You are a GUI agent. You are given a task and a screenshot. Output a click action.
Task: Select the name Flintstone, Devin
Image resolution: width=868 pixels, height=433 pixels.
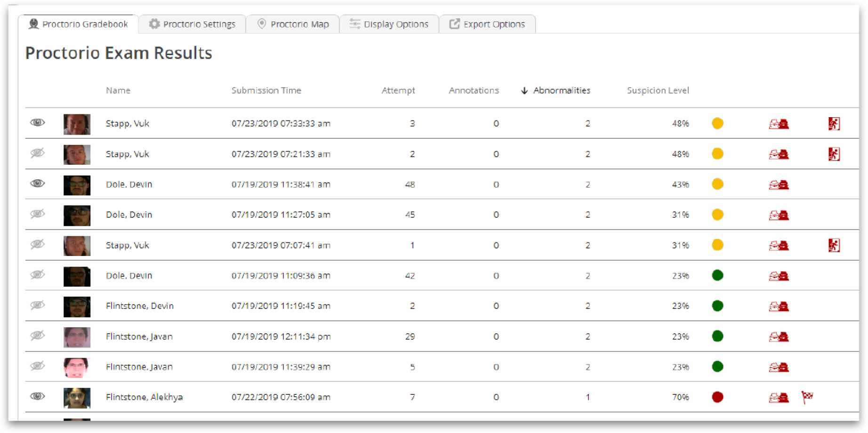[140, 306]
